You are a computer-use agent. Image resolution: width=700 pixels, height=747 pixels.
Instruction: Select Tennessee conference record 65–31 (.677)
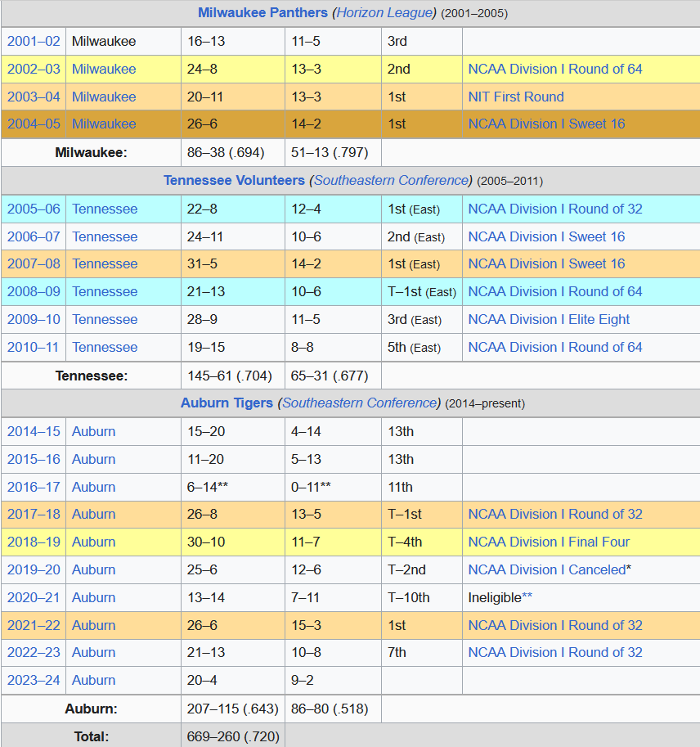[x=330, y=376]
